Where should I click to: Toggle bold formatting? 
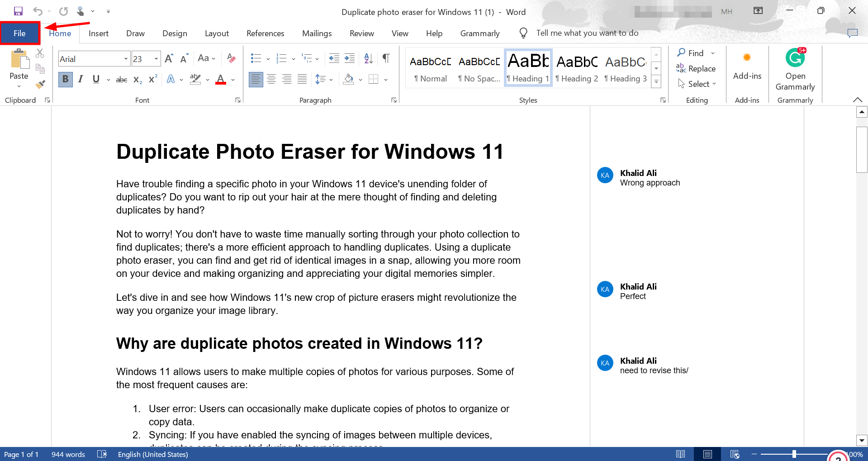(65, 79)
